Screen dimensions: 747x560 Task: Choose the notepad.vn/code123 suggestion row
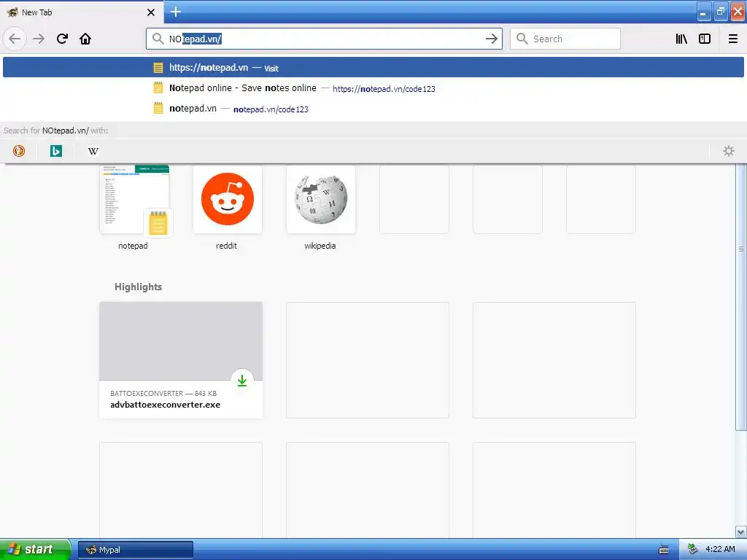pos(373,109)
